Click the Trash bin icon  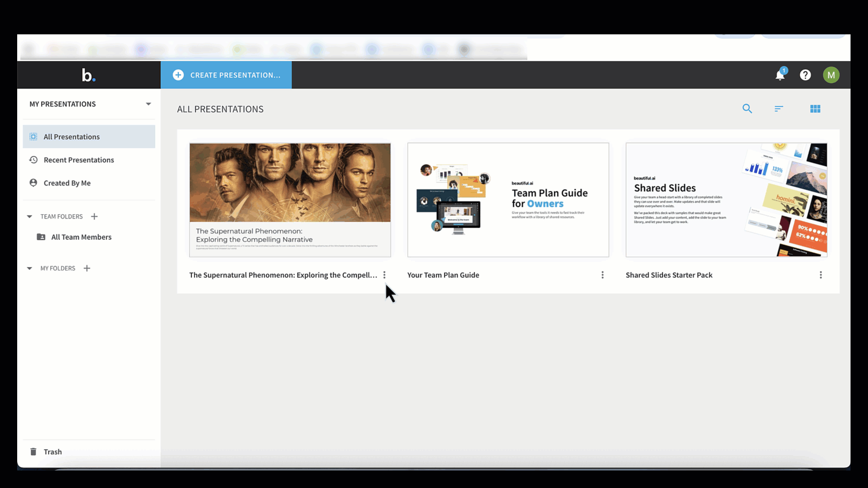click(x=33, y=451)
